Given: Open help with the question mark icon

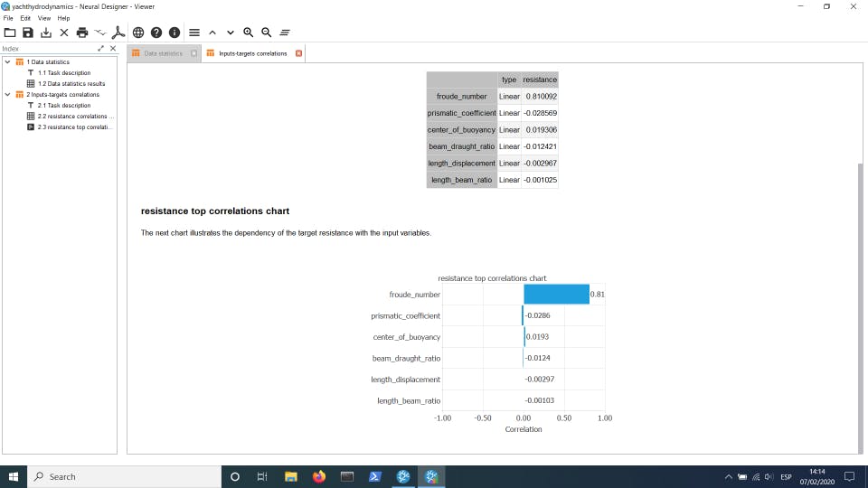Looking at the screenshot, I should pos(156,33).
